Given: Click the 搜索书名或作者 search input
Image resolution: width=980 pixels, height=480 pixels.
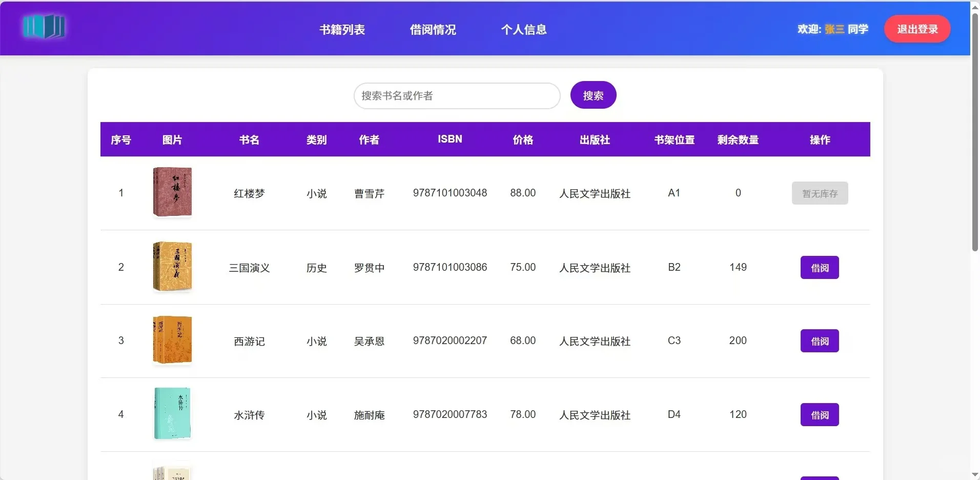Looking at the screenshot, I should click(456, 95).
